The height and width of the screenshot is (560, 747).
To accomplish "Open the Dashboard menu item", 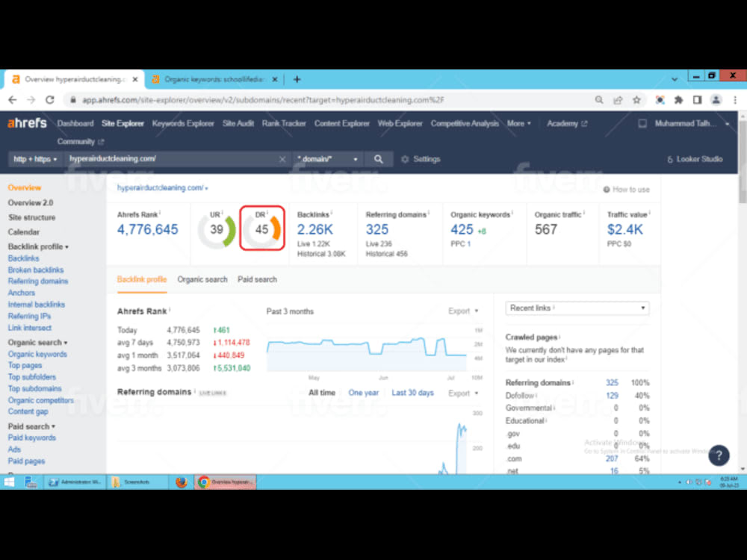I will [x=75, y=123].
